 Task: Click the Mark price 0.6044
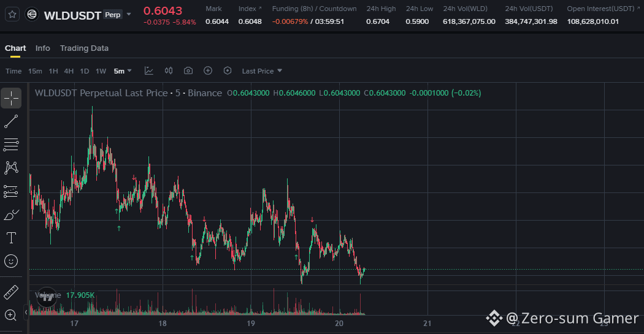pyautogui.click(x=217, y=21)
